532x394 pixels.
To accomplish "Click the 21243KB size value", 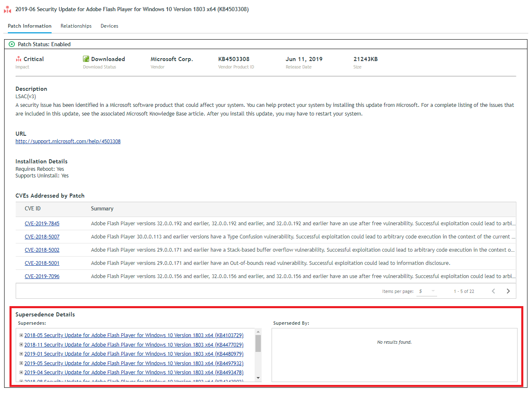I will pos(366,59).
